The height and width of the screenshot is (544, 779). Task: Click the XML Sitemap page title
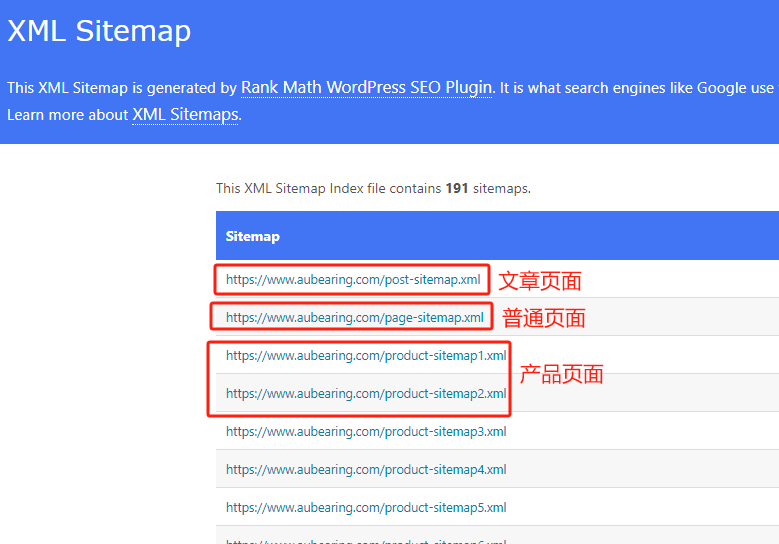(99, 31)
